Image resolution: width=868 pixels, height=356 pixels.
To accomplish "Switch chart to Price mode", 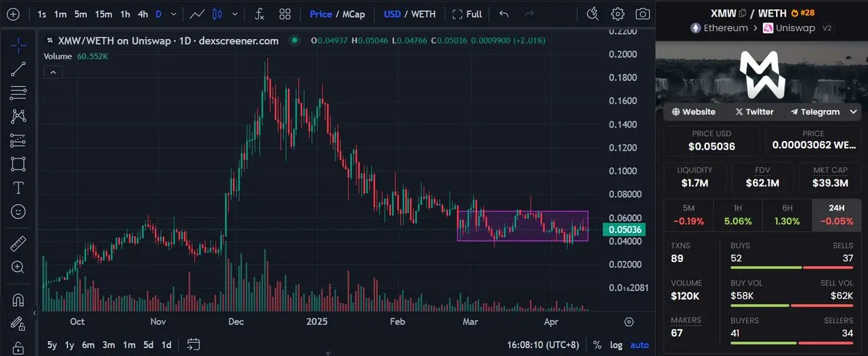I will [321, 14].
